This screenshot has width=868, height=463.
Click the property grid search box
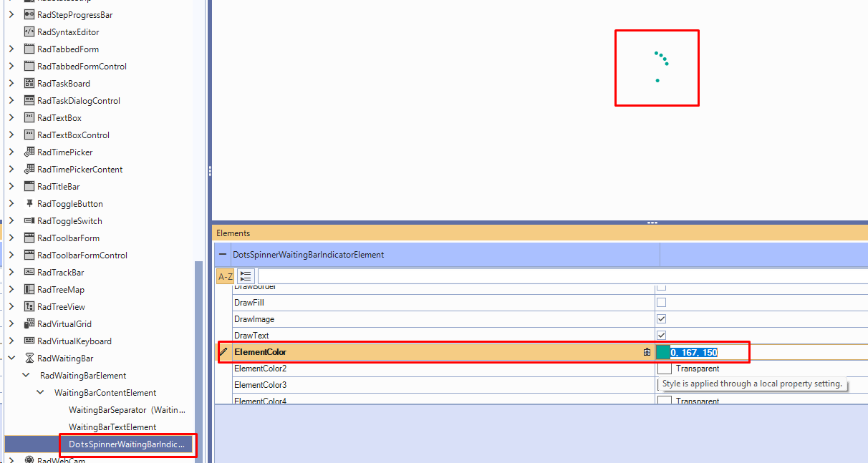562,276
